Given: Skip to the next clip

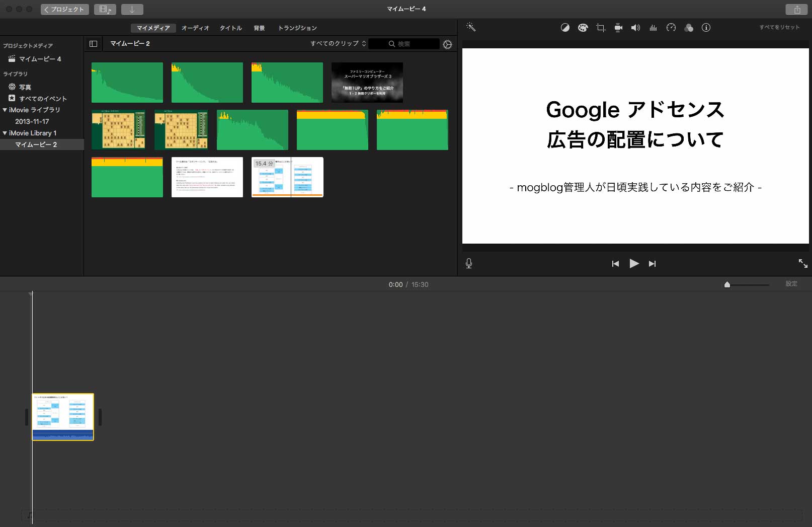Looking at the screenshot, I should 652,264.
